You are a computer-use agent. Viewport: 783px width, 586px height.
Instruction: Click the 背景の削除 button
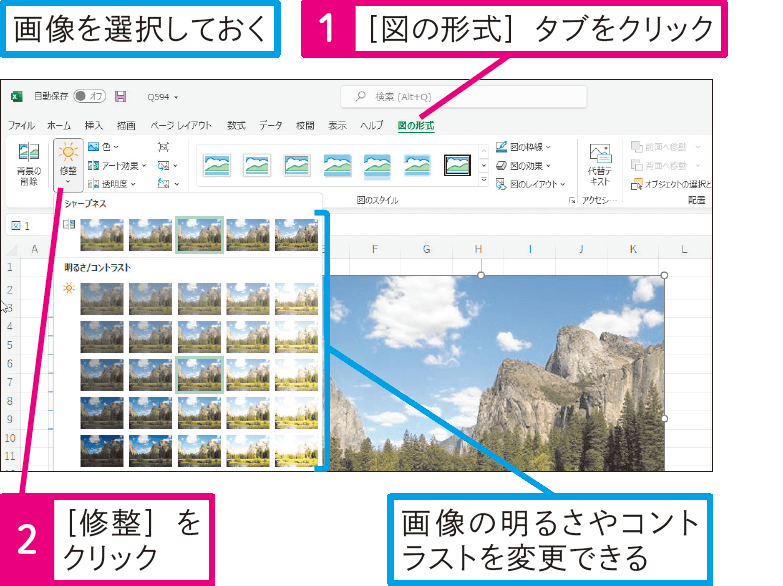pyautogui.click(x=29, y=164)
